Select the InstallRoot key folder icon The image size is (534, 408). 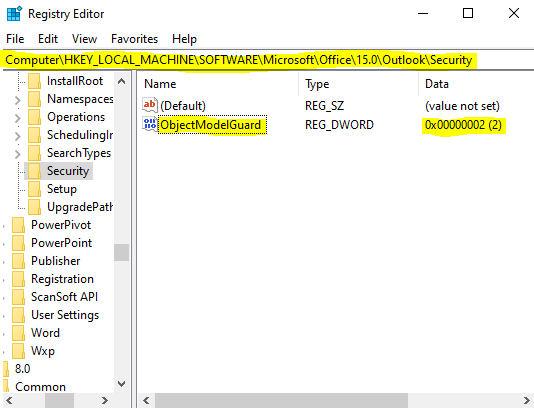coord(34,81)
